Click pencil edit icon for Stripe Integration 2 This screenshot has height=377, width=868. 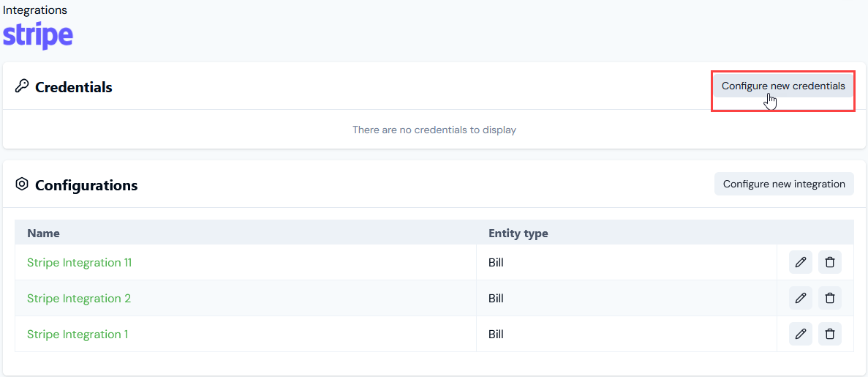(800, 298)
